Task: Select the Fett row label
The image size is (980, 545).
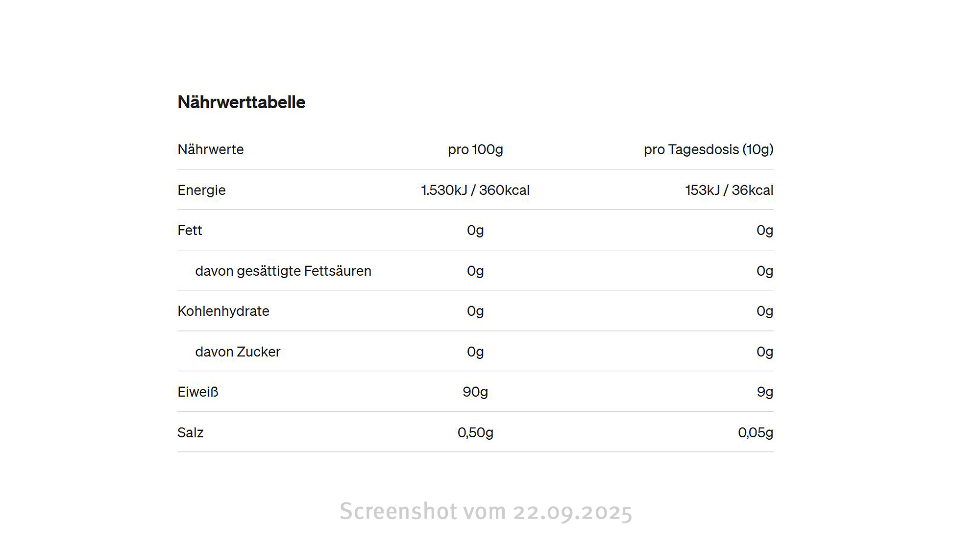Action: point(190,230)
